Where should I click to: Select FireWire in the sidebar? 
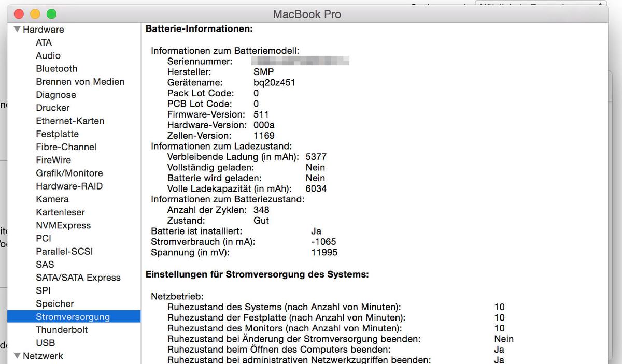point(53,160)
